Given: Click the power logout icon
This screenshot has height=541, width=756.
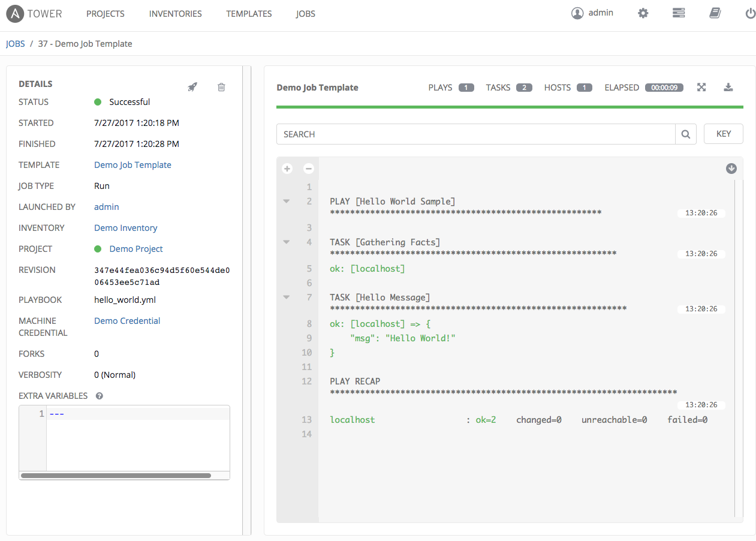Looking at the screenshot, I should [750, 13].
